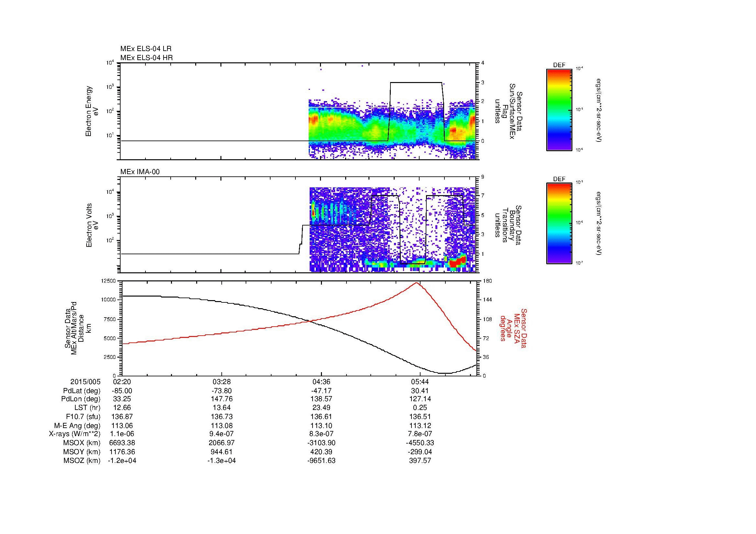Click the LST value '23.49'
The width and height of the screenshot is (756, 534).
click(321, 408)
